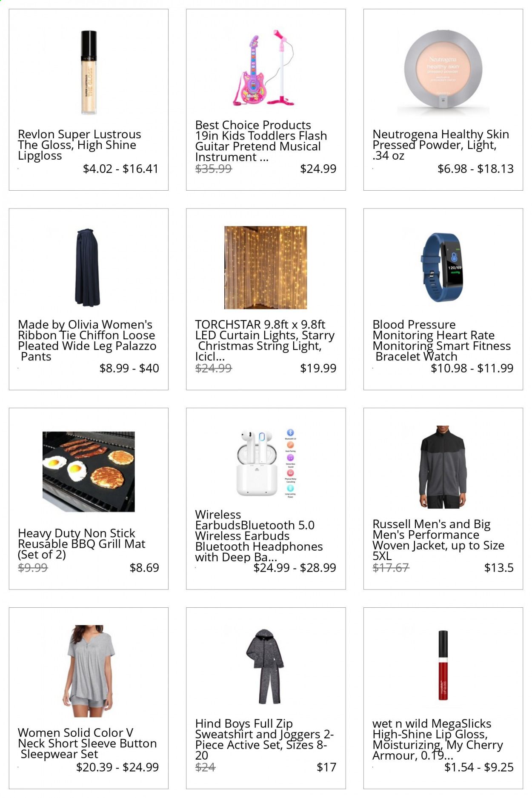Viewport: 532px width, 798px height.
Task: Click the Best Choice Products guitar title
Action: pyautogui.click(x=261, y=141)
